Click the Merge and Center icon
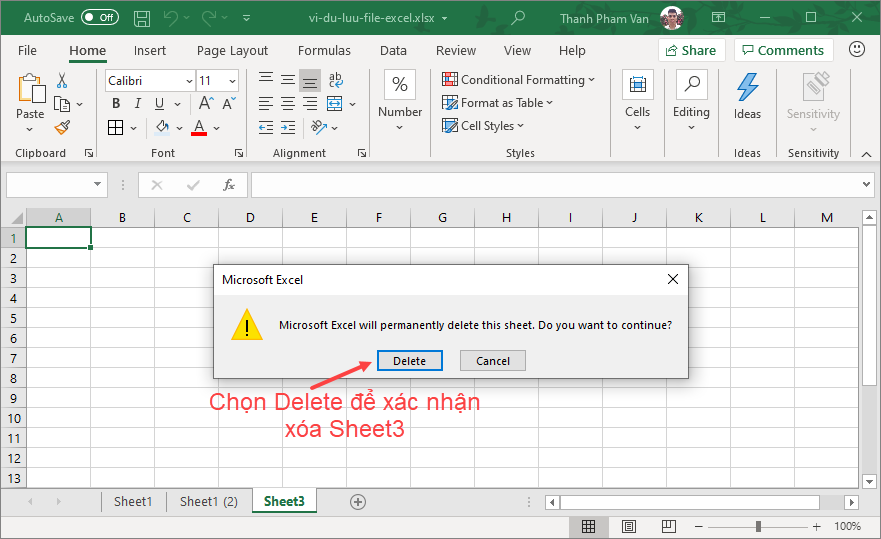Viewport: 881px width, 539px height. 334,103
